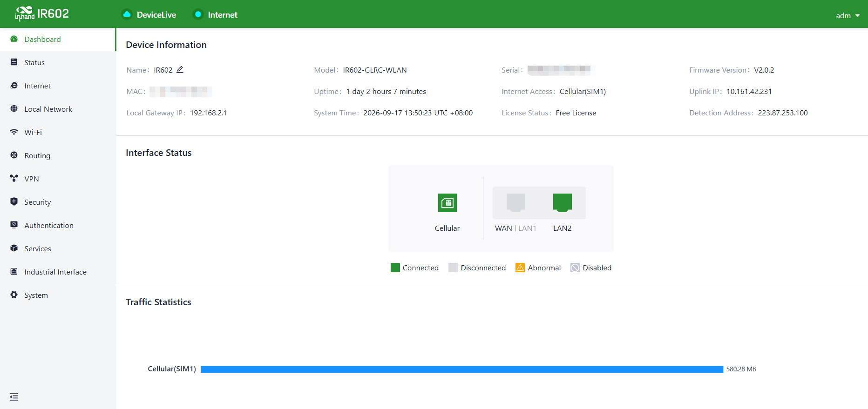
Task: Click the LAN2 port icon
Action: [563, 203]
